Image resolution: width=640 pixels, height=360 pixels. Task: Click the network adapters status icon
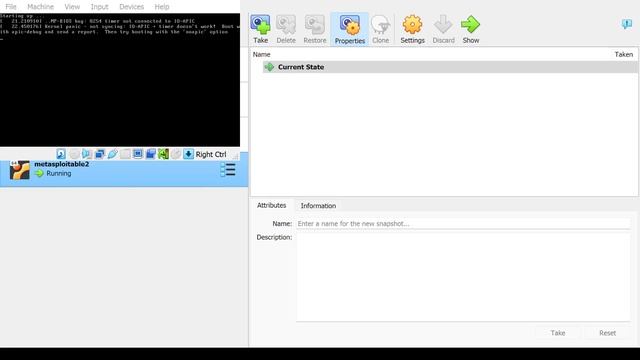coord(100,154)
